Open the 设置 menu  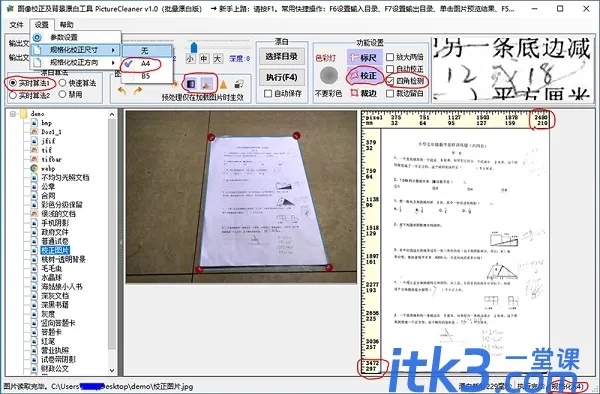tap(42, 25)
